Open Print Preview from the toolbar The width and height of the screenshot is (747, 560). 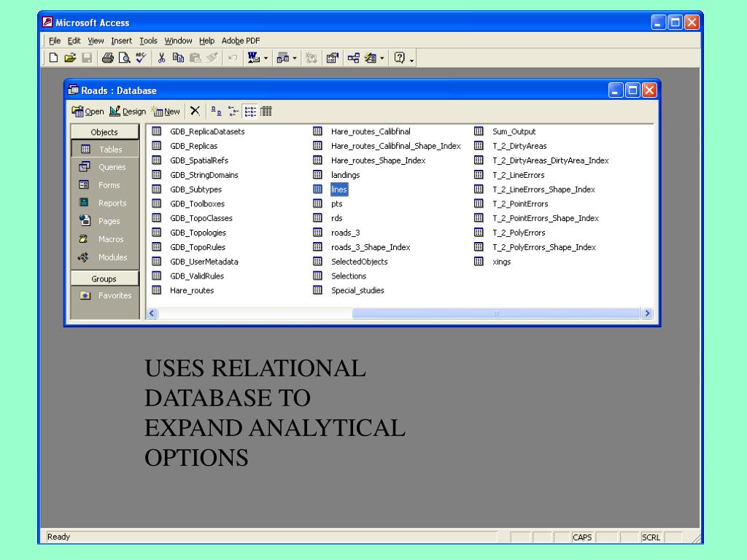pos(124,58)
